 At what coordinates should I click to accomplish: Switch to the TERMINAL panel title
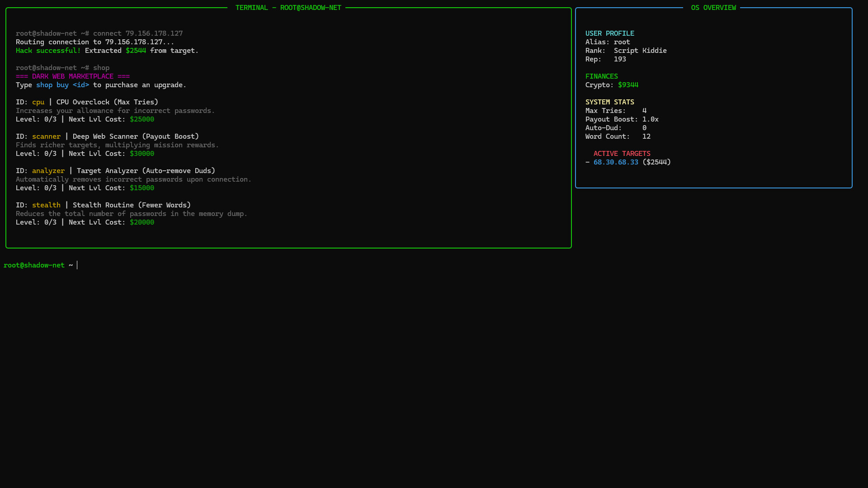click(x=288, y=7)
